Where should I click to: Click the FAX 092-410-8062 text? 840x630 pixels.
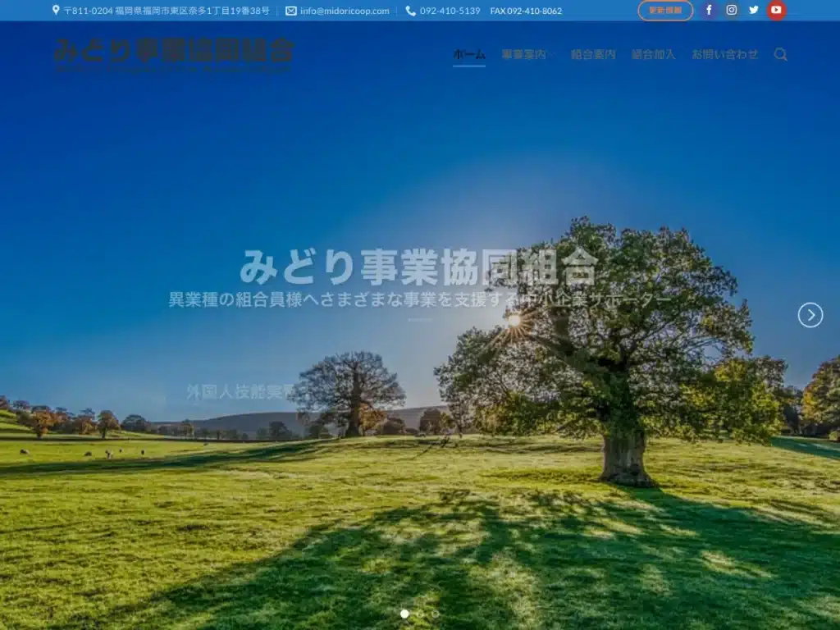(526, 11)
